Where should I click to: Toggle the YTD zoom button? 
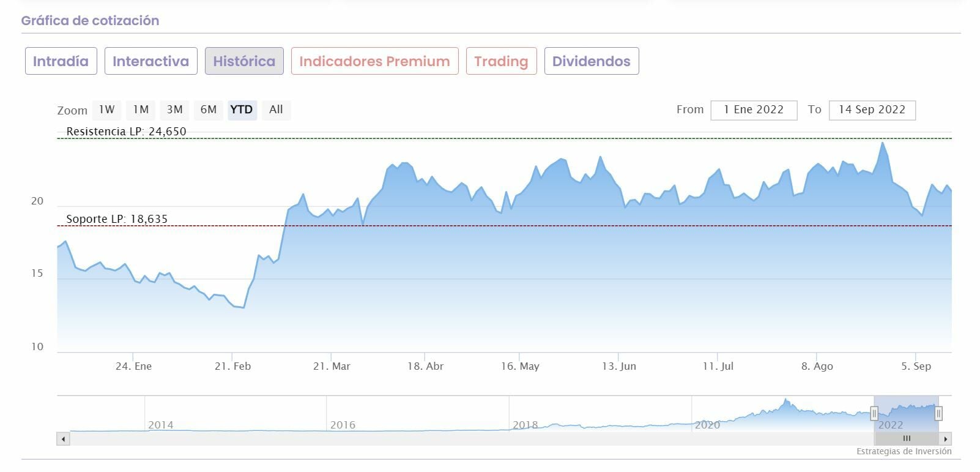[x=242, y=110]
